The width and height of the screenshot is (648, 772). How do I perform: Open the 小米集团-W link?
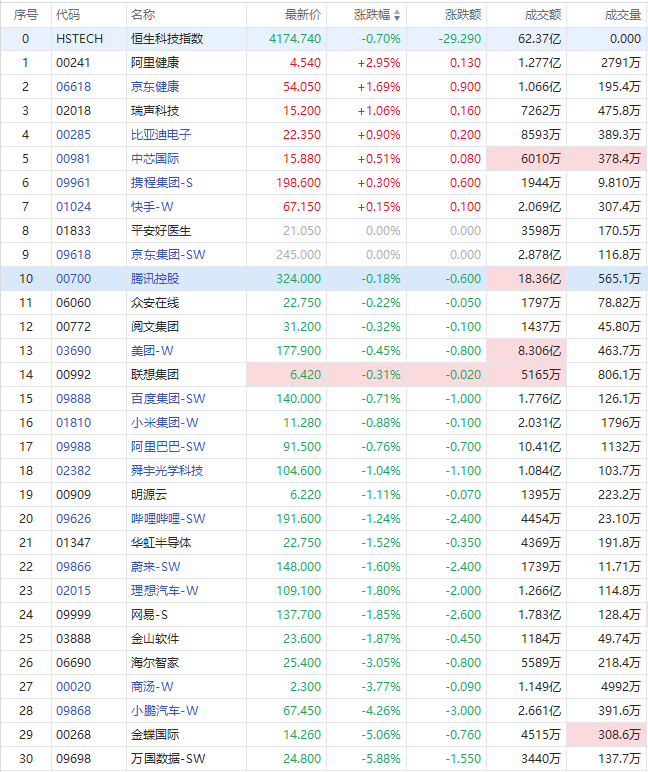164,423
